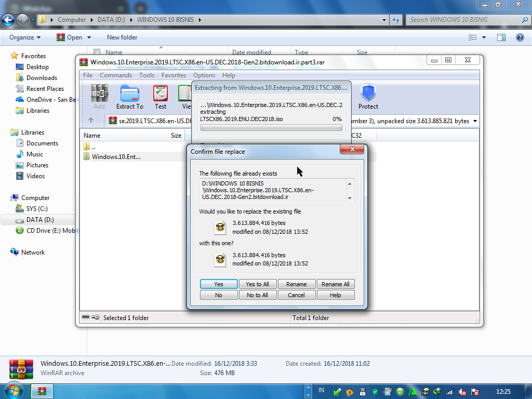
Task: Tick the select-all checkbox in Explorer header
Action: [x=97, y=52]
